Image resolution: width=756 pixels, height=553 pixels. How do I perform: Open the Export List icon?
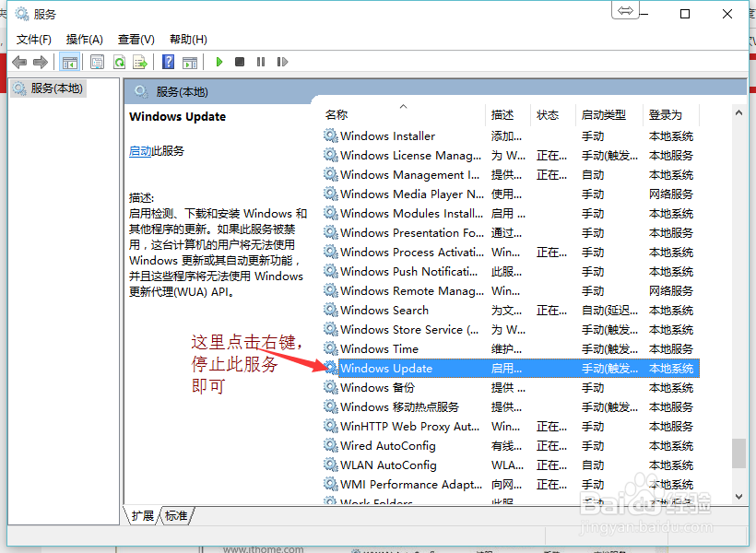(140, 62)
